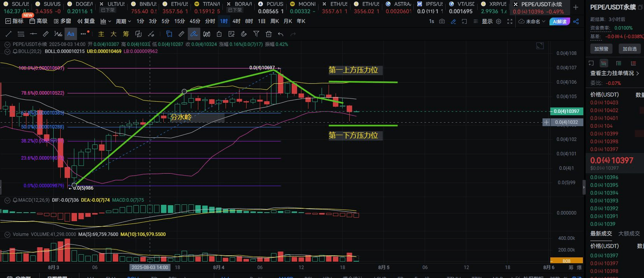Activate the Aa text annotation tool

[71, 34]
